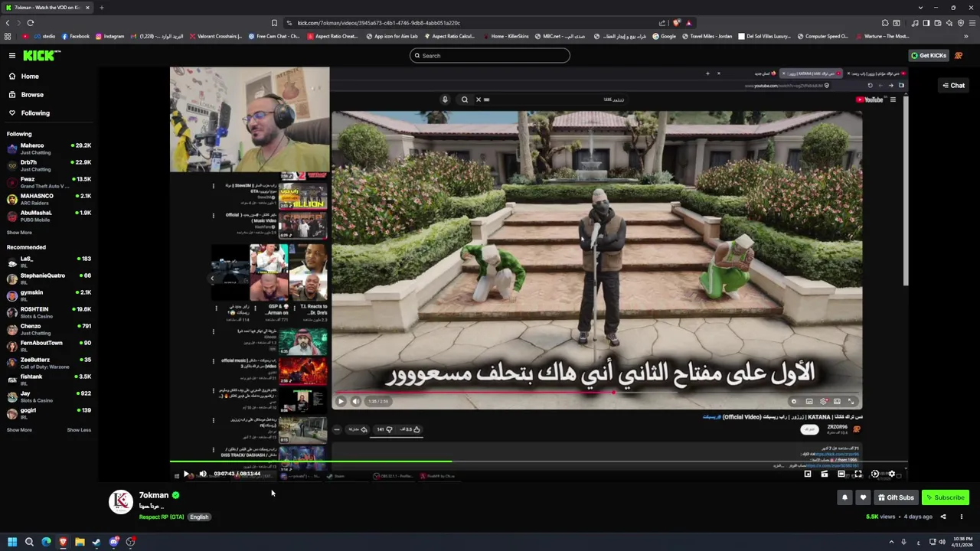Image resolution: width=980 pixels, height=551 pixels.
Task: Expand Show more under Recommended
Action: point(19,430)
